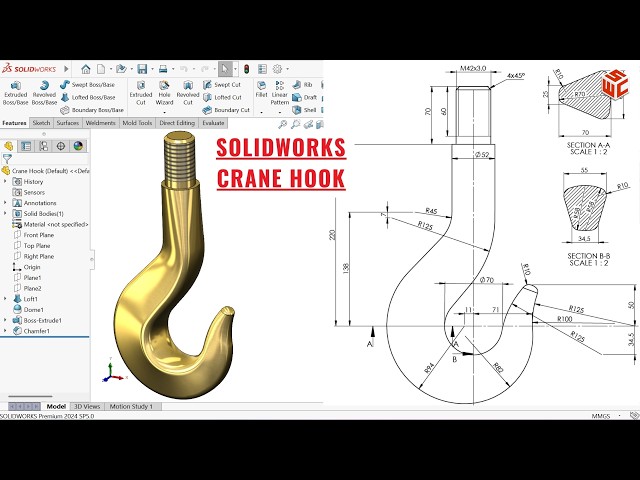Select the Draft tool

304,98
